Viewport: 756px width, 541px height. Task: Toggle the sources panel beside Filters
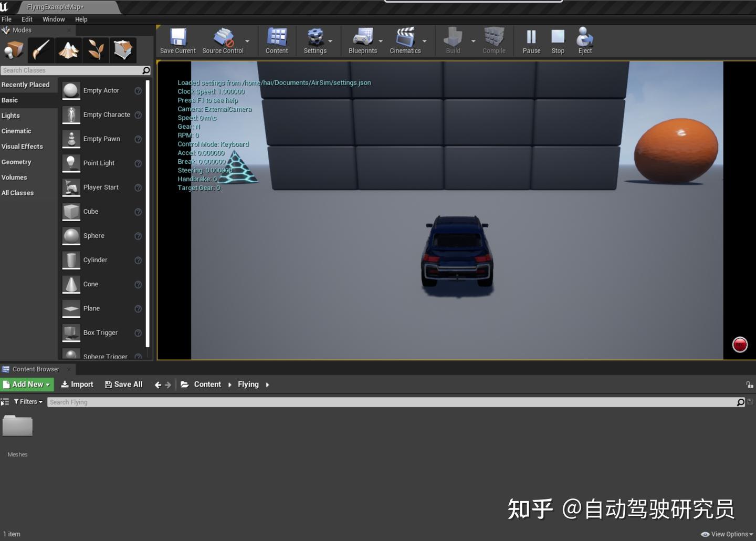tap(5, 402)
